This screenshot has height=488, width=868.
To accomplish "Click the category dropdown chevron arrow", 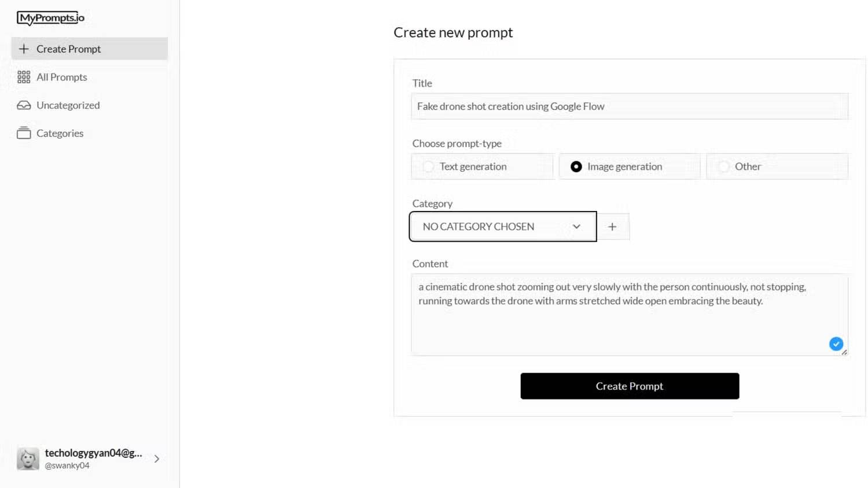I will [576, 227].
